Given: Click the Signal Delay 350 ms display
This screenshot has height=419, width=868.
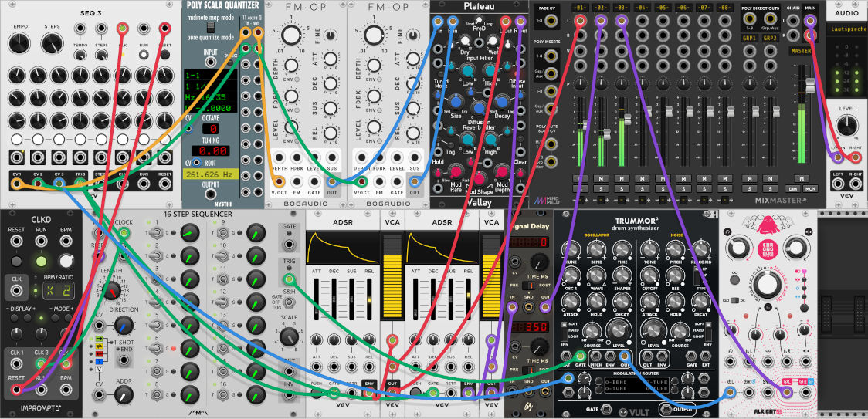Looking at the screenshot, I should 527,327.
